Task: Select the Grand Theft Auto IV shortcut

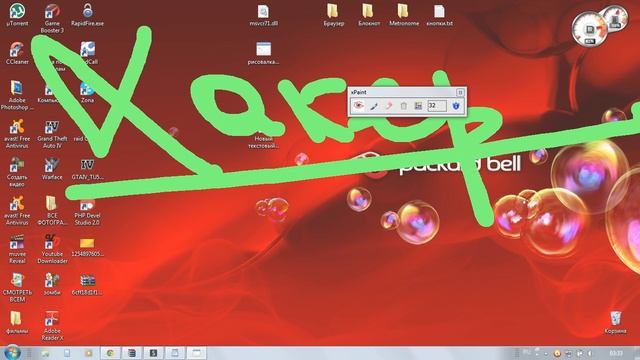Action: [52, 134]
